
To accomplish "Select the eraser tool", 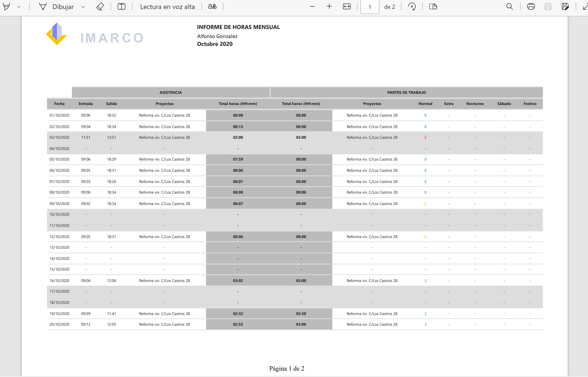I will click(100, 7).
